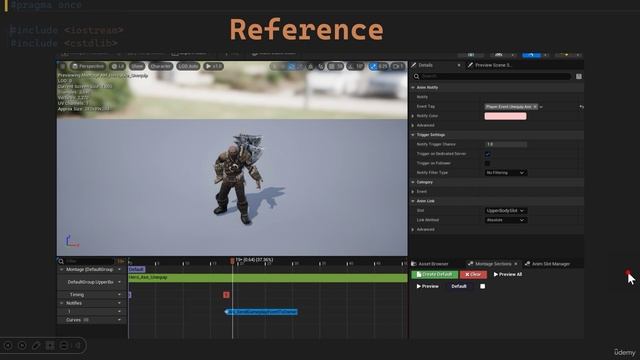Open the Details panel settings grid icon

[x=578, y=76]
